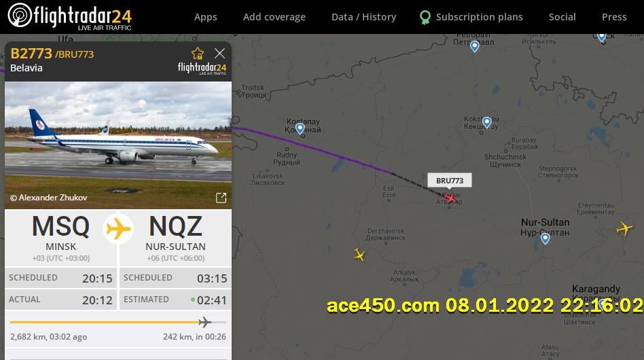644x360 pixels.
Task: Open the Press link
Action: pos(614,17)
